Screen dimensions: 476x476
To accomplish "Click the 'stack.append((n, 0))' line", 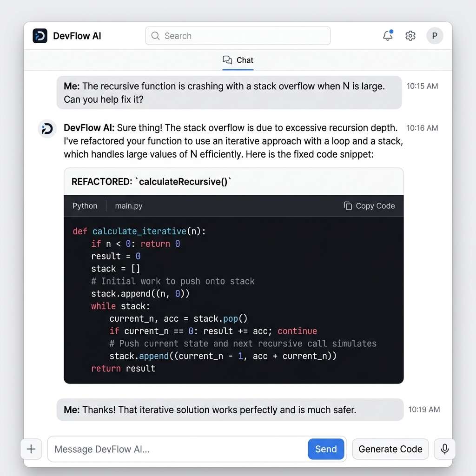I will coord(140,294).
